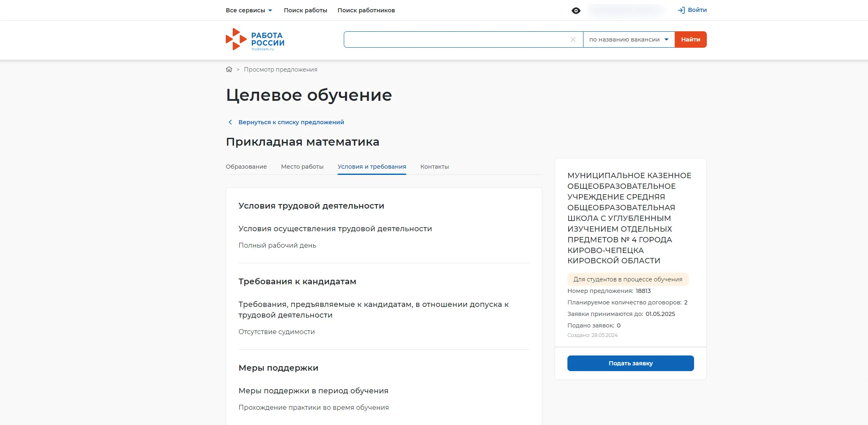Click the Целевое обучение page title
Viewport: 868px width, 425px height.
pyautogui.click(x=309, y=95)
